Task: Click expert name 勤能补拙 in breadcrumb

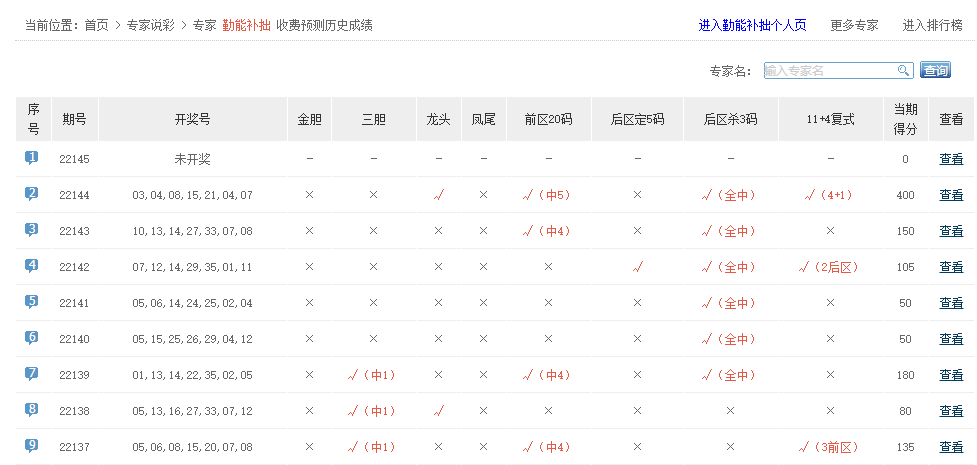Action: point(246,25)
